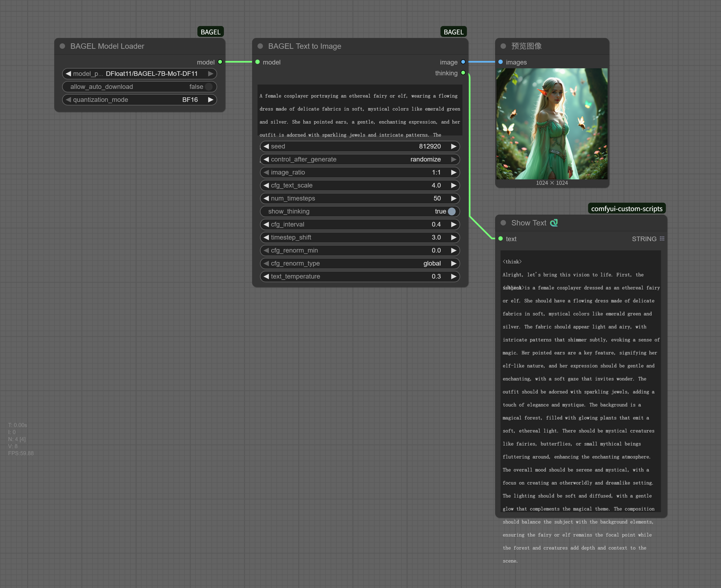
Task: Select the BAGEL Text to Image title bar
Action: (x=360, y=46)
